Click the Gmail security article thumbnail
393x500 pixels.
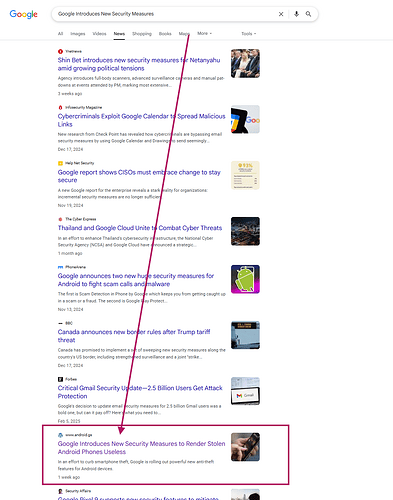tap(245, 391)
